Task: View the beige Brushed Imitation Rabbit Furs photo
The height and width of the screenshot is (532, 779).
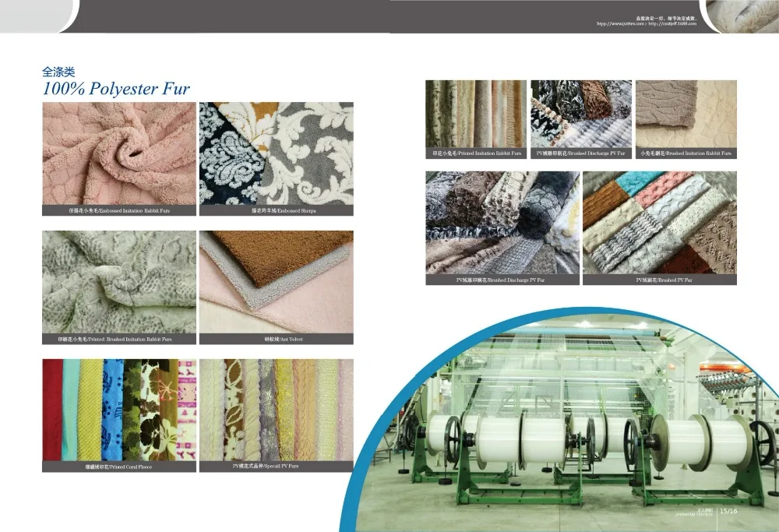Action: point(686,114)
